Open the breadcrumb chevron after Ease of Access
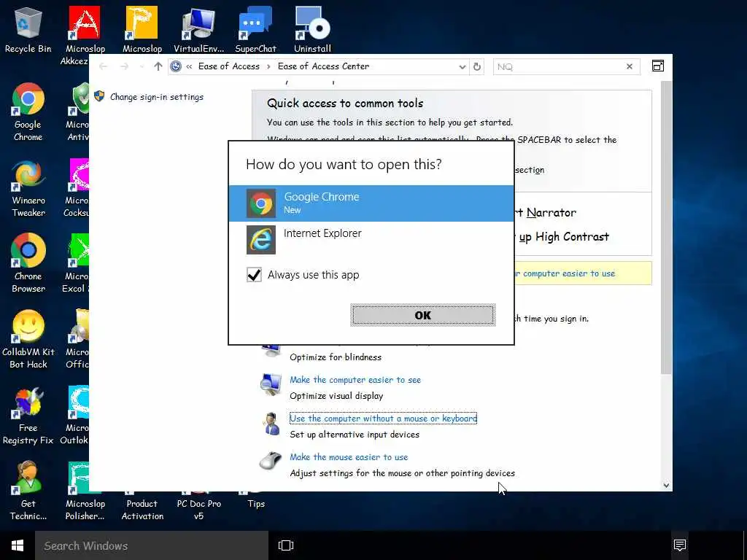Screen dimensions: 747x560 point(268,66)
